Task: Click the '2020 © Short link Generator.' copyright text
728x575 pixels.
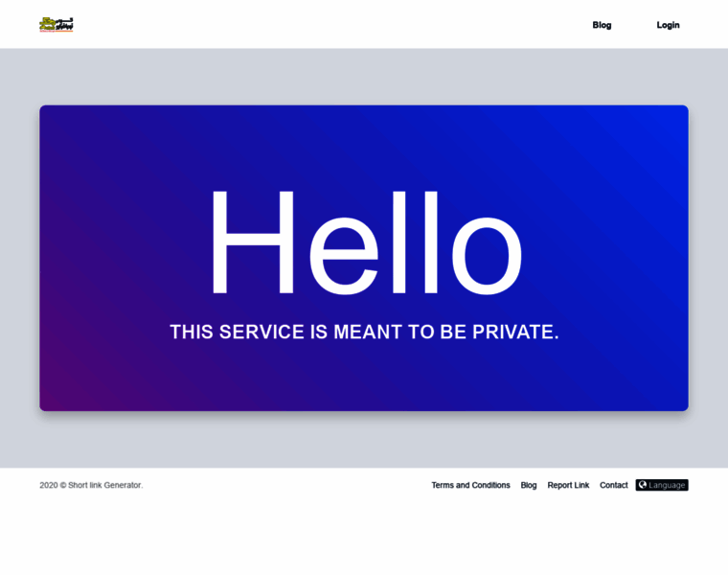Action: tap(91, 485)
